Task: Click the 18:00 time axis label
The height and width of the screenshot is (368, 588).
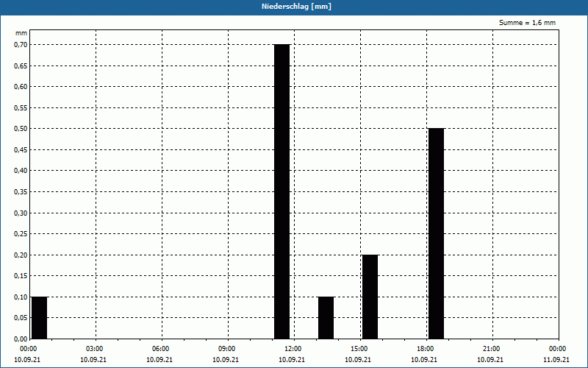Action: pos(425,349)
